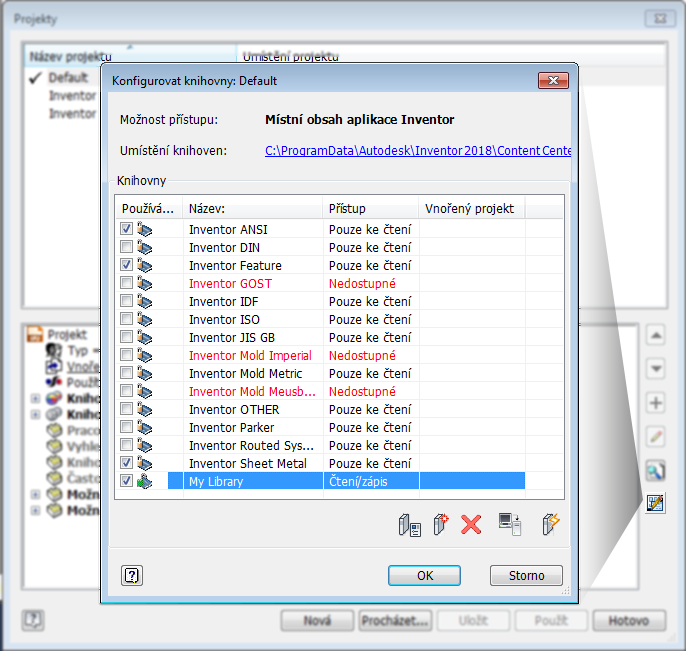686x651 pixels.
Task: Uncheck the Inventor Sheet Metal checkbox
Action: 126,462
